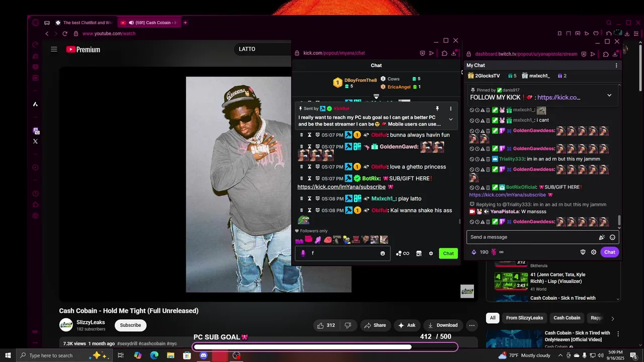Screen dimensions: 644x362
Task: Show hidden system tray icons
Action: point(560,355)
